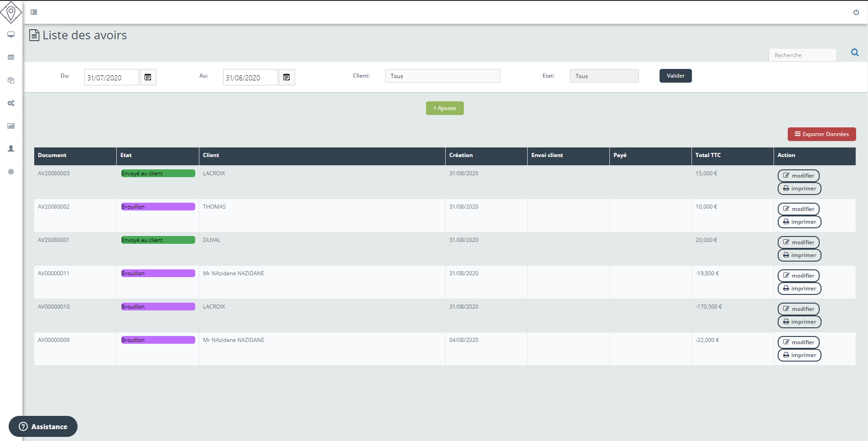View statistics via the bar chart sidebar icon

[10, 126]
